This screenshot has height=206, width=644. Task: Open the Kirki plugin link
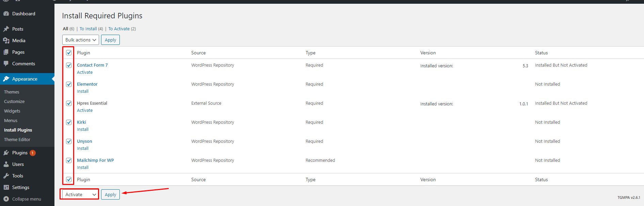(x=81, y=122)
